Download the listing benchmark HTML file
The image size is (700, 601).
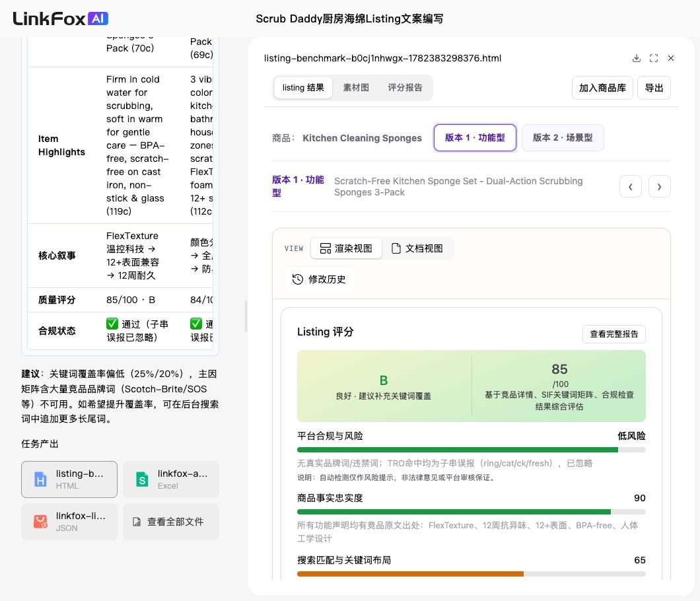[637, 58]
